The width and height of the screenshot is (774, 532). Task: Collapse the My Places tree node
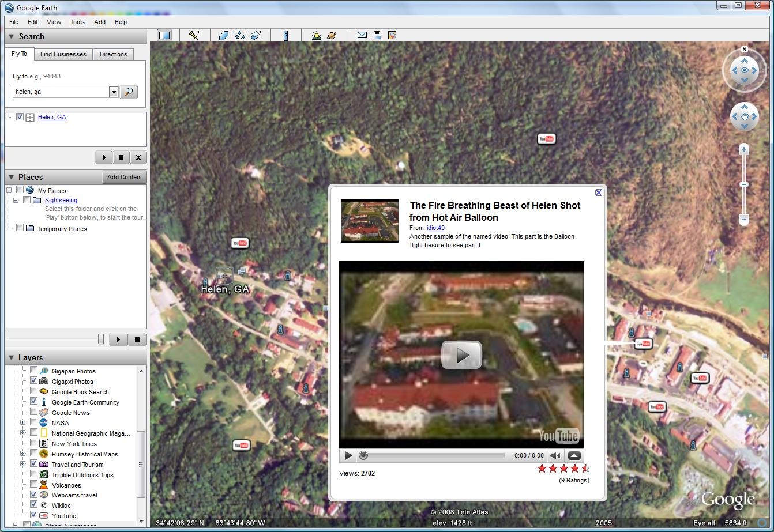(9, 190)
